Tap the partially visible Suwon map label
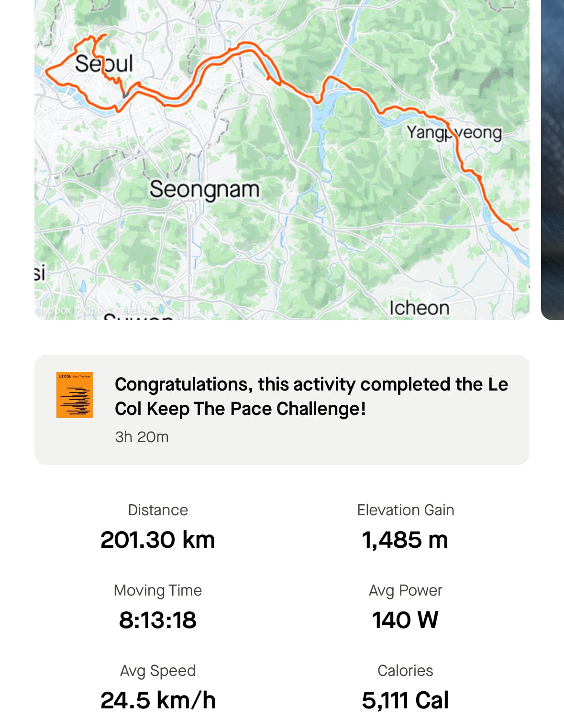 click(x=139, y=316)
